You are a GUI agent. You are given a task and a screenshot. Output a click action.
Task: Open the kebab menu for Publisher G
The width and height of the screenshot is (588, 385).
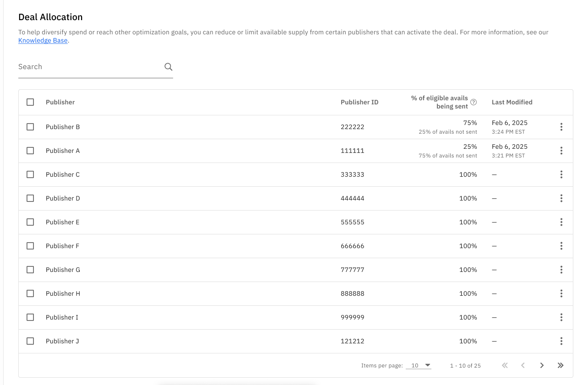[561, 270]
